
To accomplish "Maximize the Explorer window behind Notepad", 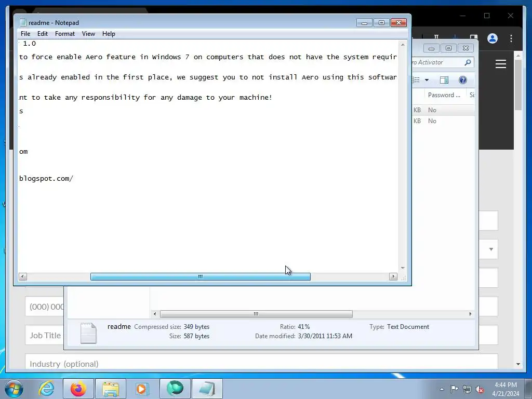I will pyautogui.click(x=448, y=48).
